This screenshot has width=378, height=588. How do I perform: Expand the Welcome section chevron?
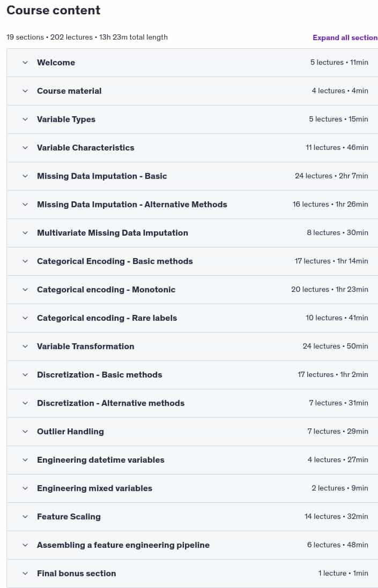coord(25,63)
